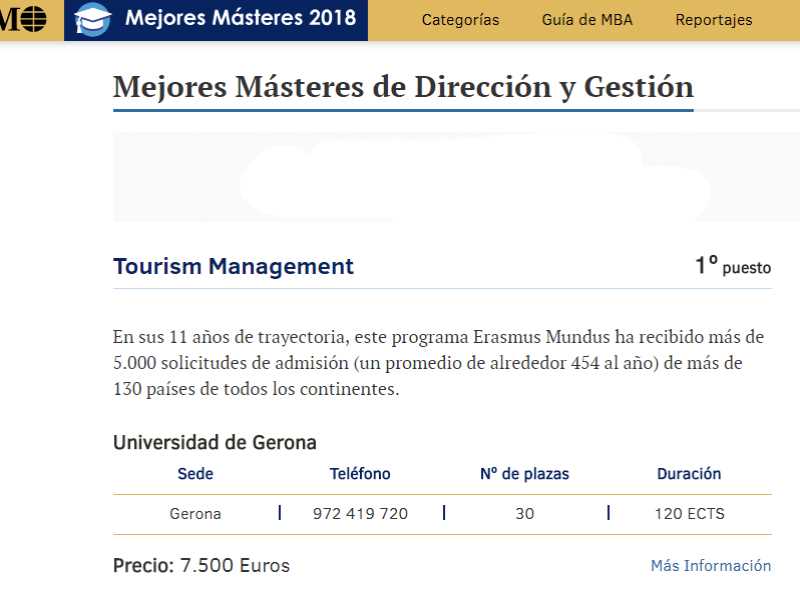This screenshot has width=800, height=600.
Task: Click the 1º puesto ranking label
Action: (733, 266)
